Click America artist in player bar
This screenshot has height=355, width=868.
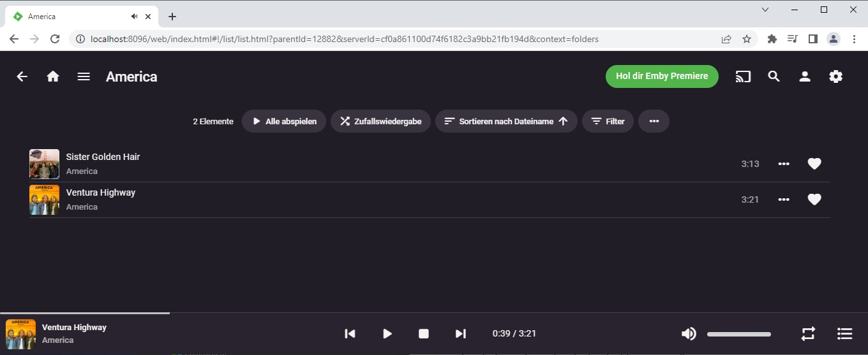(58, 340)
